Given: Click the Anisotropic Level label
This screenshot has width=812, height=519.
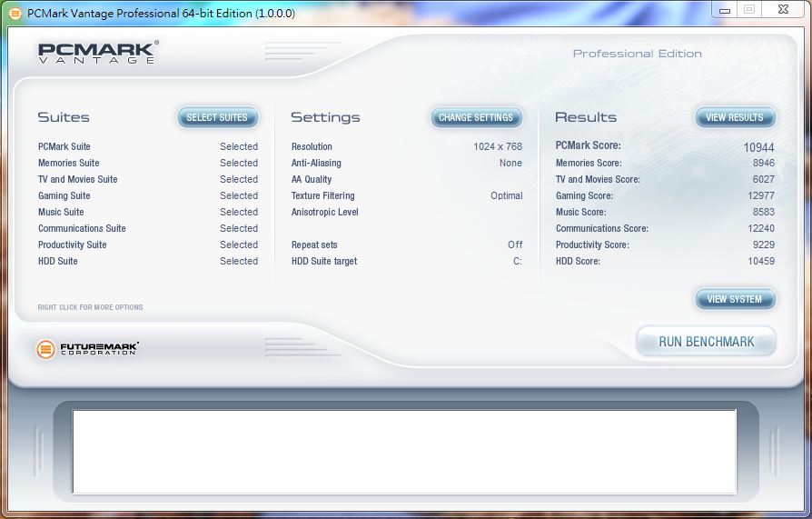Looking at the screenshot, I should [x=324, y=212].
